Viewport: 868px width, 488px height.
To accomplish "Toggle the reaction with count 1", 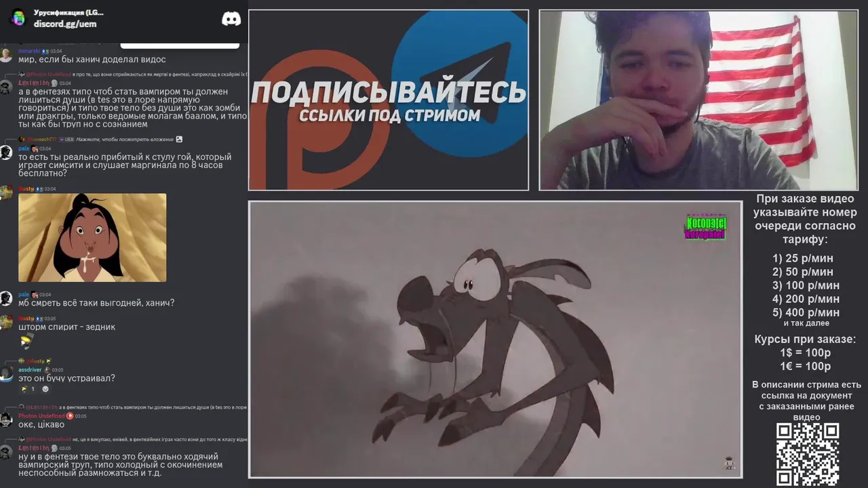I will [x=28, y=389].
